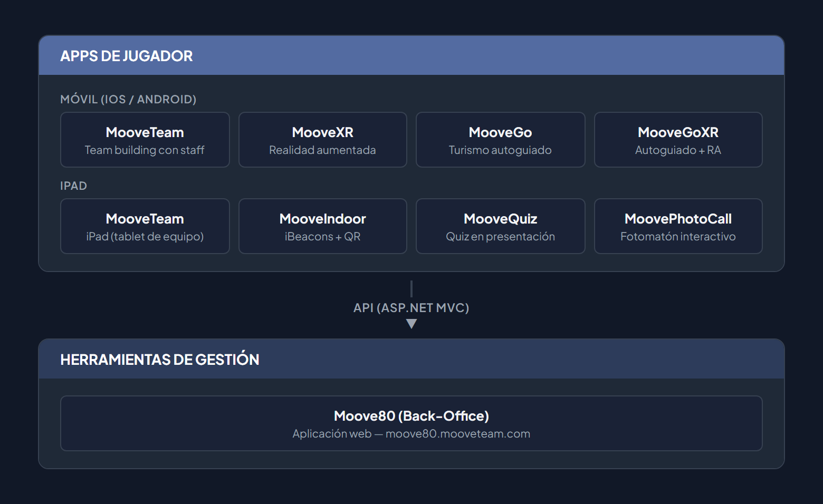Select the APPS DE JUGADOR header
This screenshot has width=823, height=504.
coord(126,55)
